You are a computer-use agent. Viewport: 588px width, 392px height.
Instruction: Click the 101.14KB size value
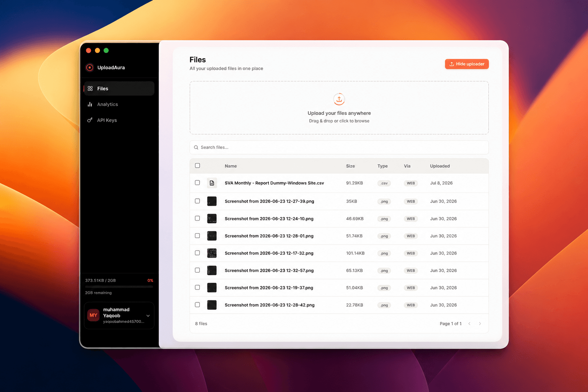355,253
